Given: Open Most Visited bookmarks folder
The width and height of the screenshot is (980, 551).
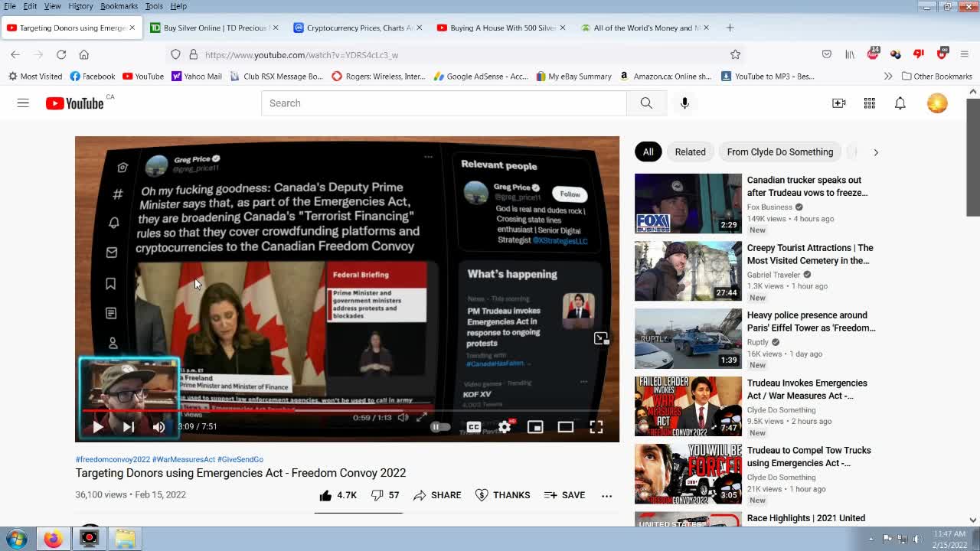Looking at the screenshot, I should (35, 76).
